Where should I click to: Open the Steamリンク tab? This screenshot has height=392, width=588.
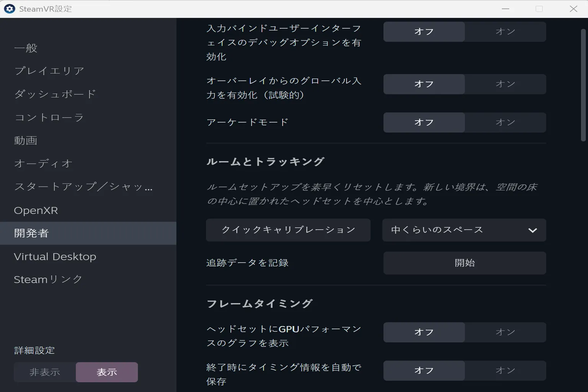(88, 279)
